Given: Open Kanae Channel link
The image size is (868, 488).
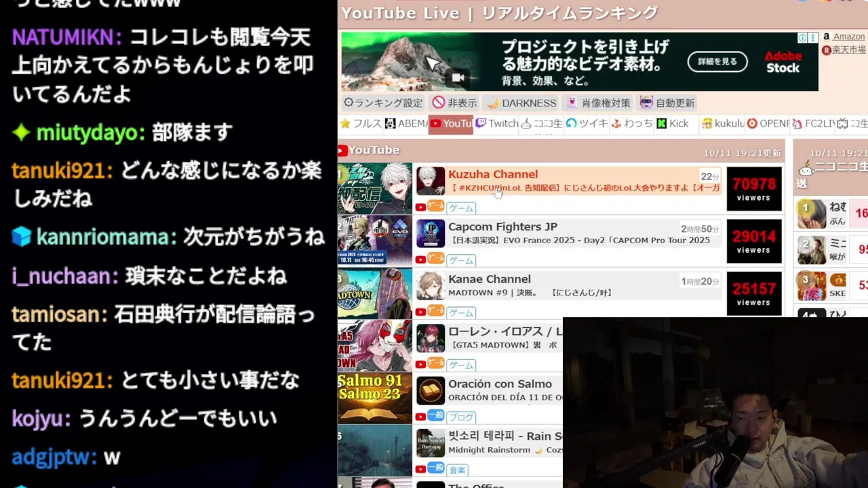Looking at the screenshot, I should [x=490, y=279].
